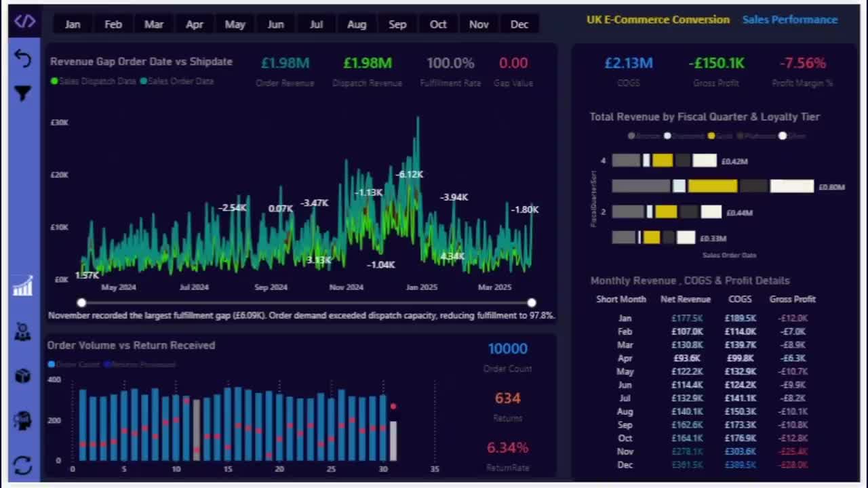Open the filter funnel icon

22,93
